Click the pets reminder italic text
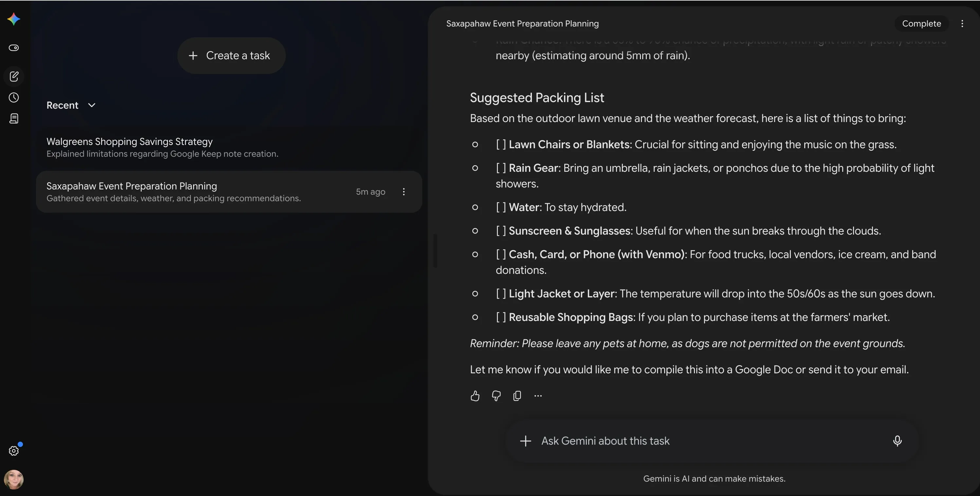This screenshot has width=980, height=496. click(x=687, y=344)
